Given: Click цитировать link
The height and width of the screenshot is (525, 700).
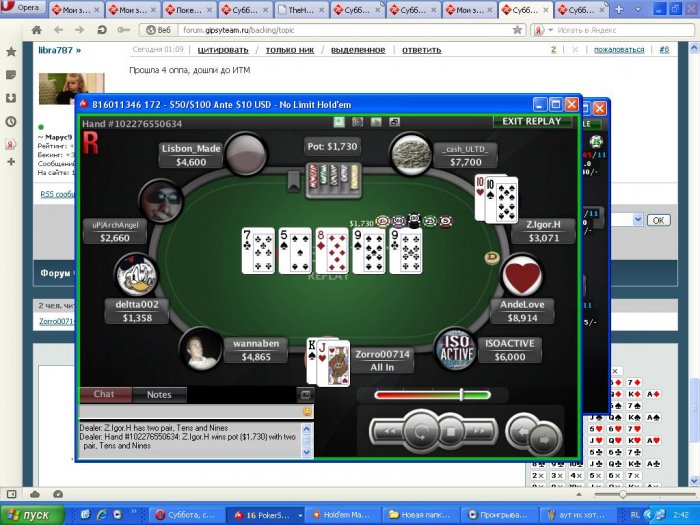Looking at the screenshot, I should (x=223, y=50).
